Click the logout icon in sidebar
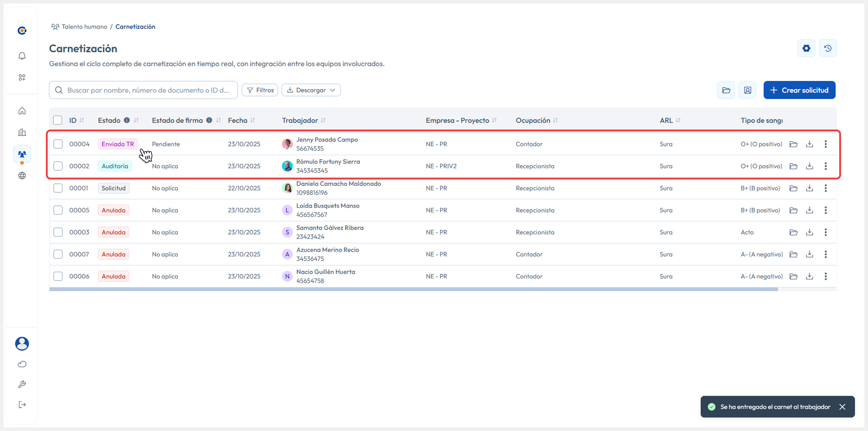Screen dimensions: 868x431 click(22, 404)
